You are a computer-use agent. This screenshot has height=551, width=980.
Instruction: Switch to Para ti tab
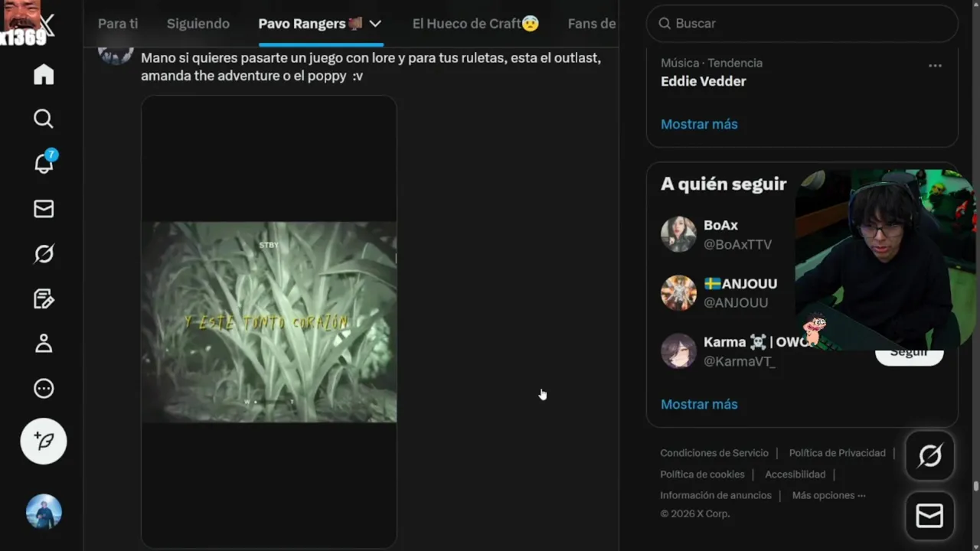pyautogui.click(x=118, y=24)
